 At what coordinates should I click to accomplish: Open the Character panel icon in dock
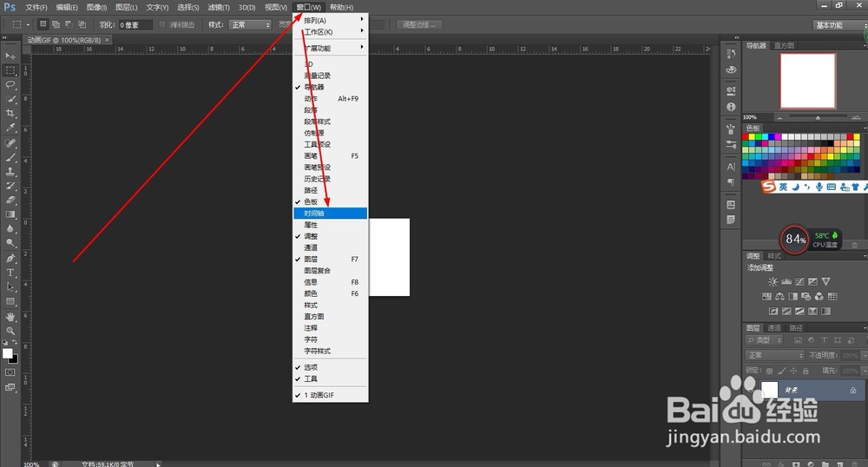click(731, 167)
